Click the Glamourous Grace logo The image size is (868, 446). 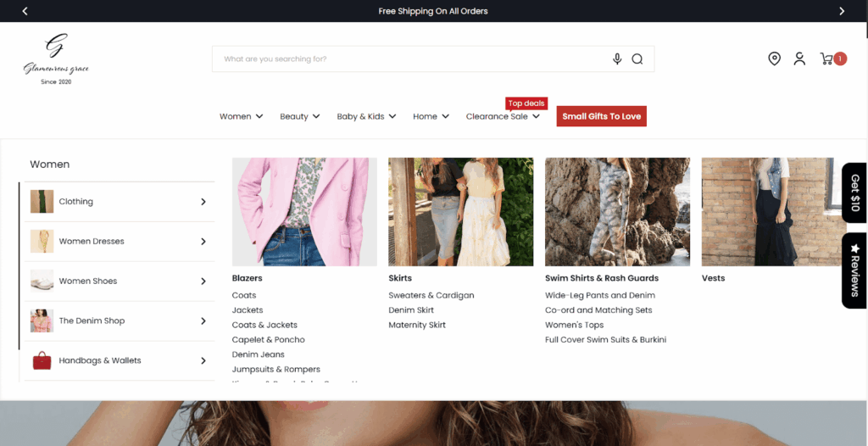point(56,59)
